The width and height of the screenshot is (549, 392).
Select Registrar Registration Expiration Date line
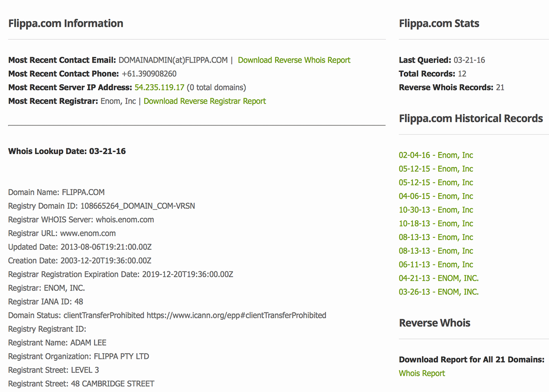point(121,274)
